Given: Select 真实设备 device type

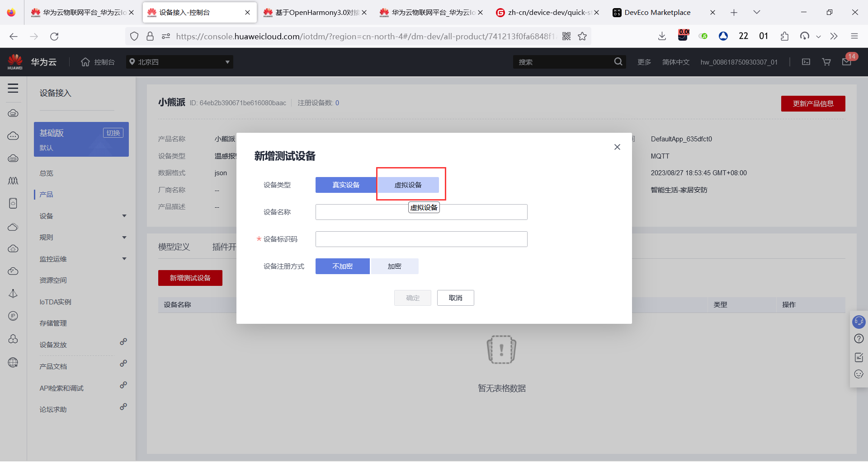Looking at the screenshot, I should [x=346, y=185].
